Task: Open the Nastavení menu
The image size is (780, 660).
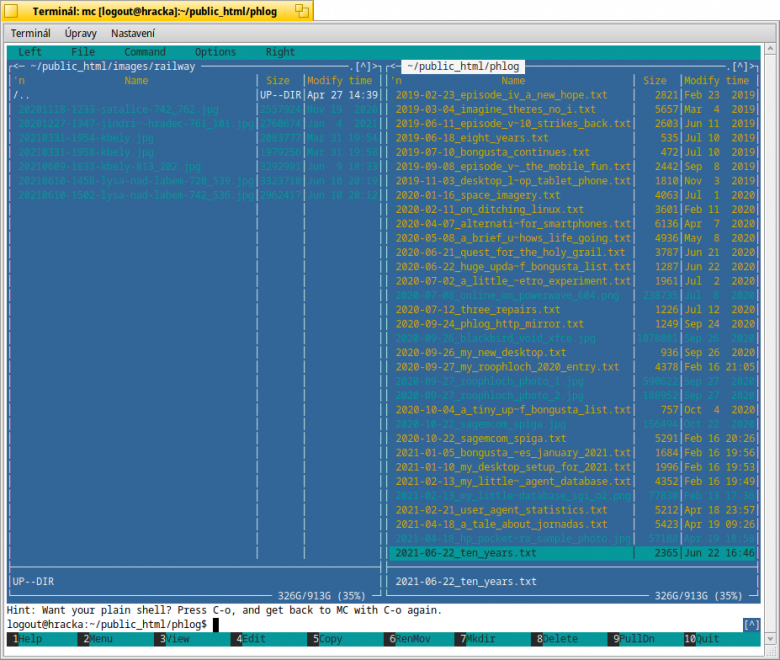Action: pyautogui.click(x=133, y=33)
